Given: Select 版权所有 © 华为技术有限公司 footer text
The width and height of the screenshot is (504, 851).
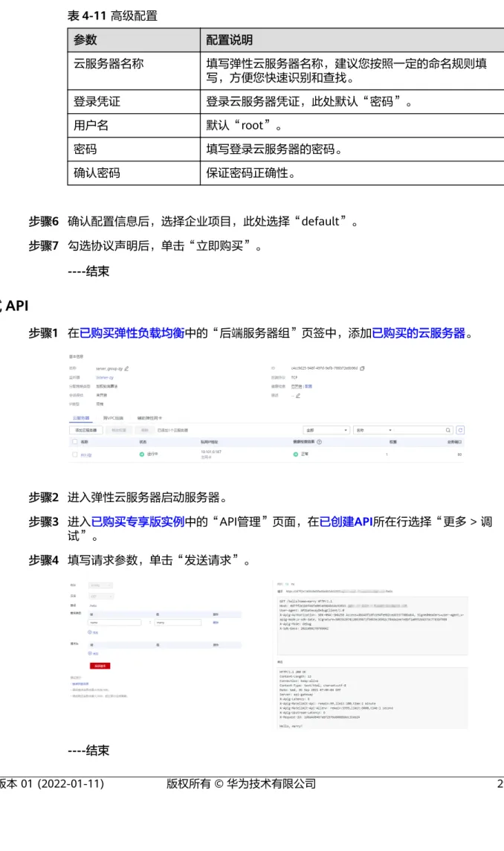Looking at the screenshot, I should 241,784.
